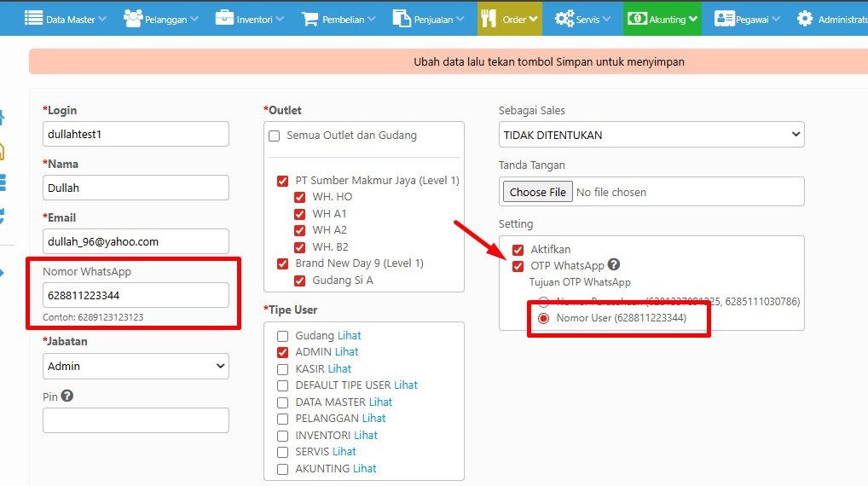This screenshot has height=486, width=868.
Task: Tick the KASIR user type checkbox
Action: point(283,369)
